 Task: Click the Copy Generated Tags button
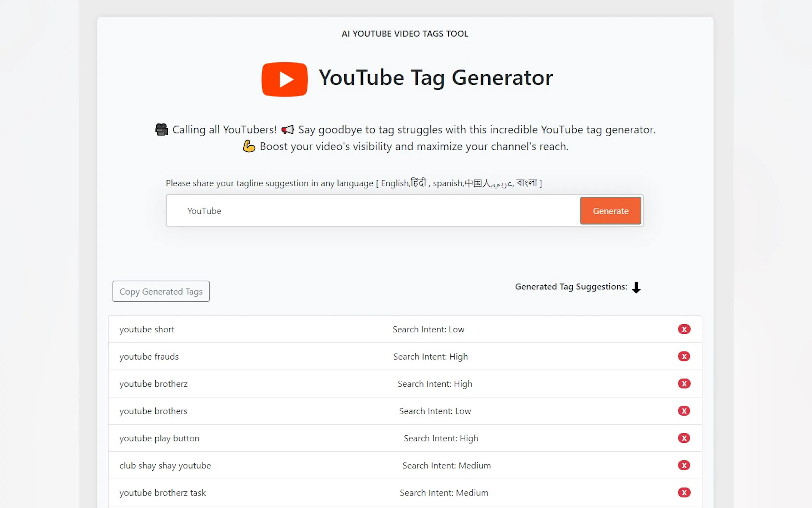[161, 291]
